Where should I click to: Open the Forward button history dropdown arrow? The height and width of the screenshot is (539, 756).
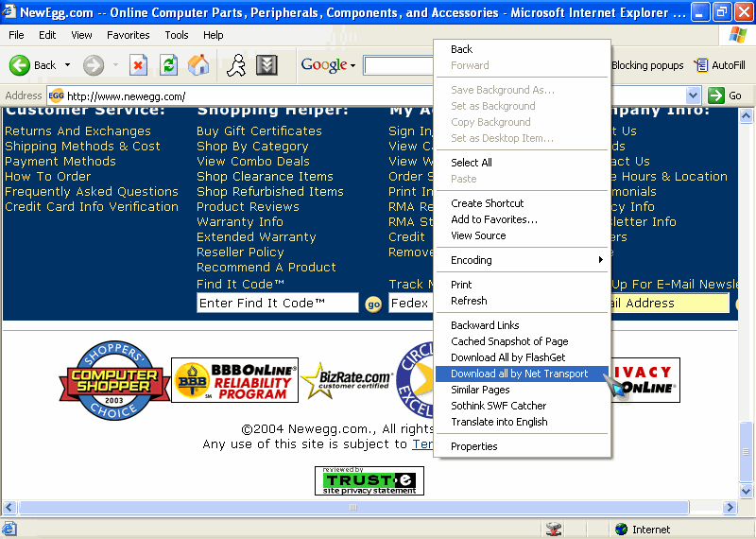(115, 65)
